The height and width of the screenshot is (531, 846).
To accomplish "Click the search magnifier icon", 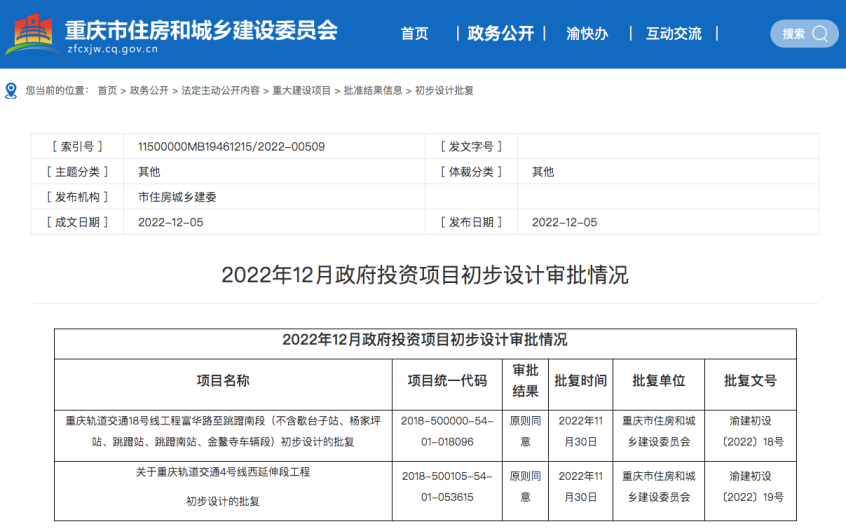I will tap(820, 33).
